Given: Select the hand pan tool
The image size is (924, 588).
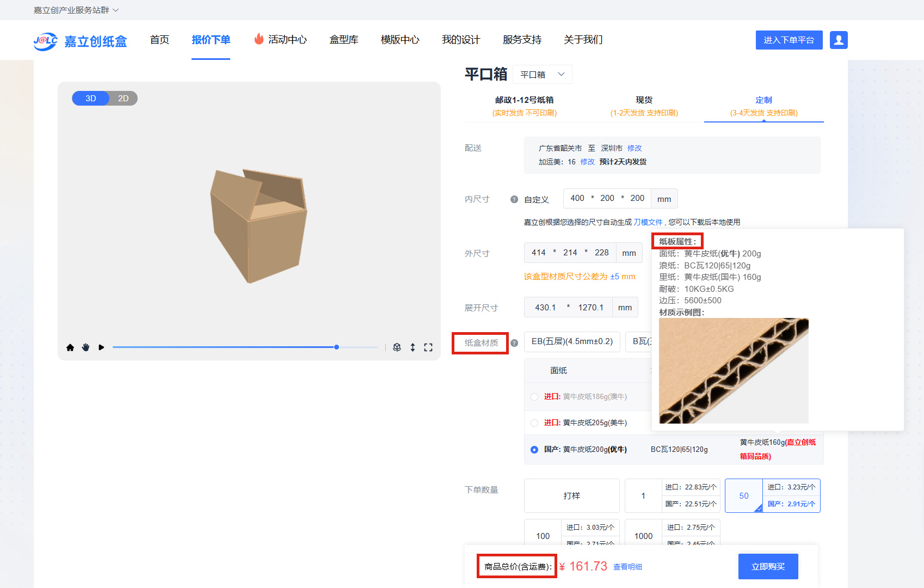Looking at the screenshot, I should (85, 347).
